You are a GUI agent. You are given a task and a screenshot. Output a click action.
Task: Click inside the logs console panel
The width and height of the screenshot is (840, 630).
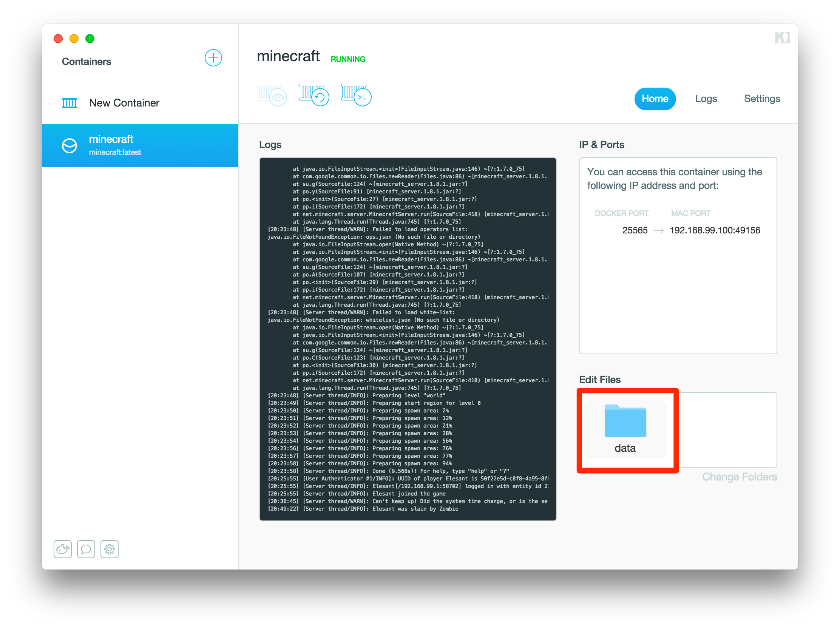coord(408,339)
